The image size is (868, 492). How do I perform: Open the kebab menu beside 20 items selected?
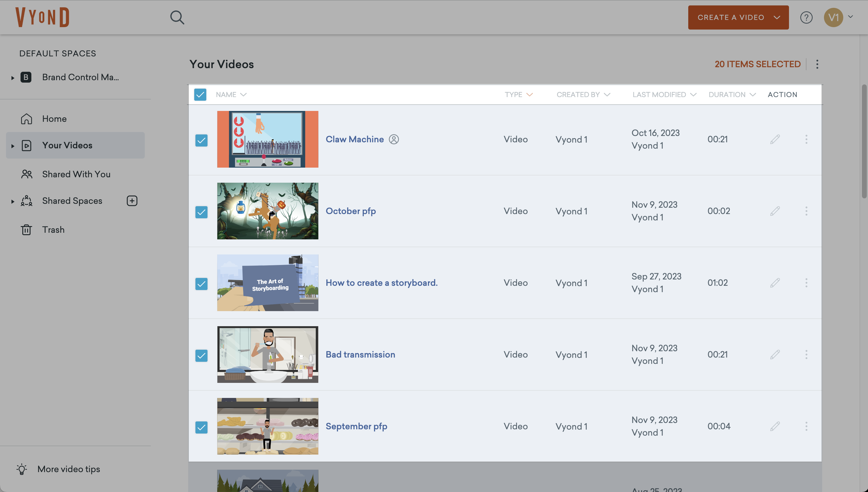coord(817,64)
